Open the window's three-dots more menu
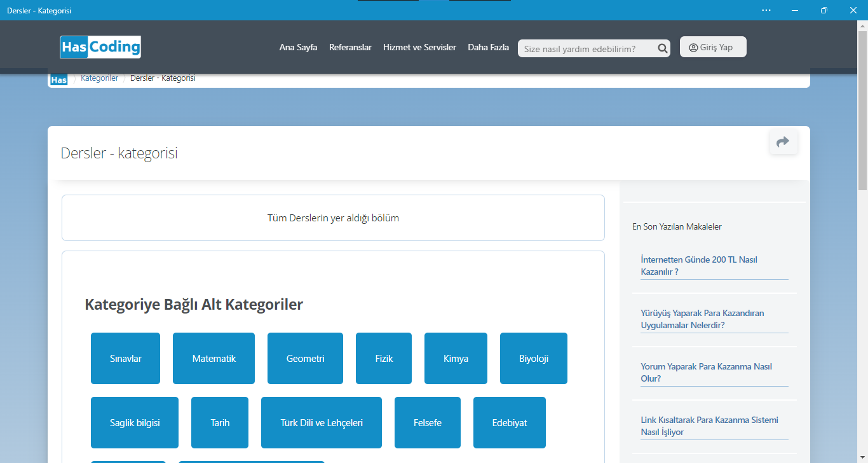This screenshot has height=463, width=868. pos(766,10)
